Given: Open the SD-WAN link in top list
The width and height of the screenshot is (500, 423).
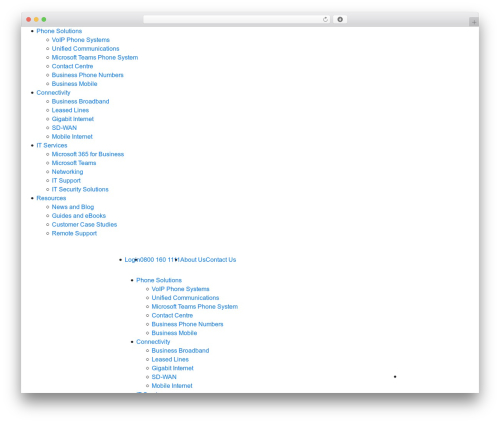Looking at the screenshot, I should pyautogui.click(x=64, y=128).
